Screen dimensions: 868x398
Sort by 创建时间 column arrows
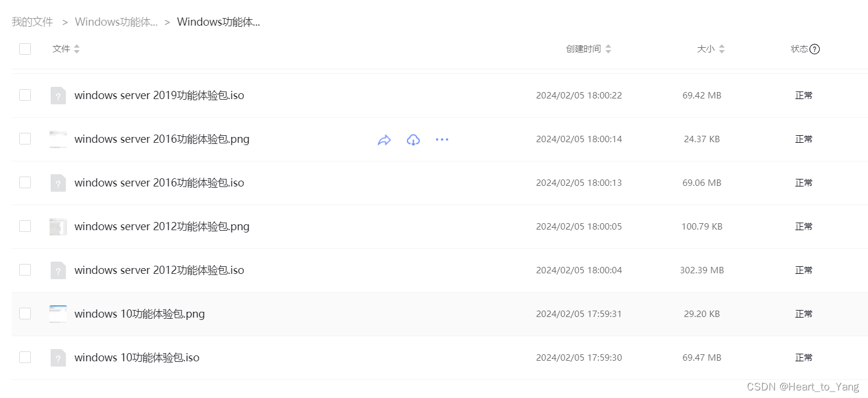pos(608,49)
